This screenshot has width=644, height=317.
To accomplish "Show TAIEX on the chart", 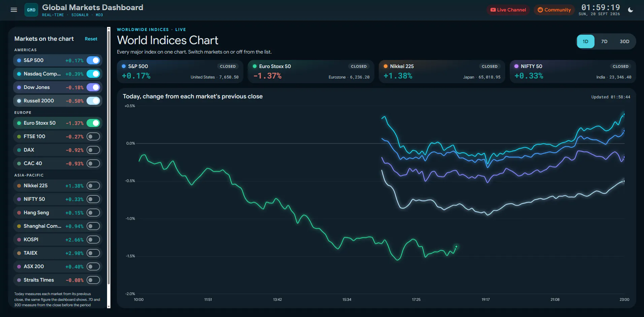I will click(x=93, y=253).
